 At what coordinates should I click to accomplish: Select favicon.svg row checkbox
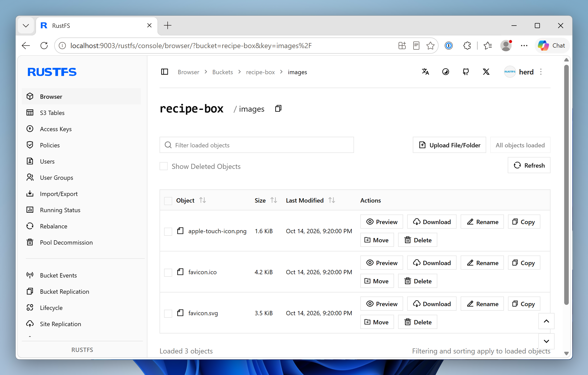(x=168, y=313)
